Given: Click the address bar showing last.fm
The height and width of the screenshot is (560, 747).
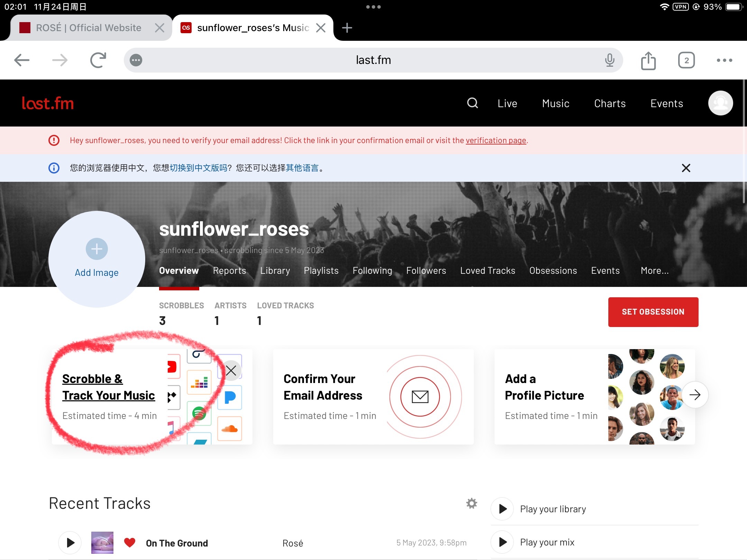Looking at the screenshot, I should click(x=373, y=60).
